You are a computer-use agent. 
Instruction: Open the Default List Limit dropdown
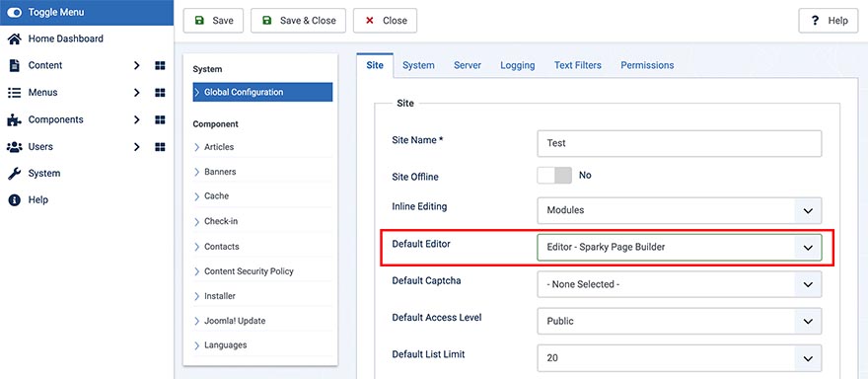pyautogui.click(x=680, y=358)
